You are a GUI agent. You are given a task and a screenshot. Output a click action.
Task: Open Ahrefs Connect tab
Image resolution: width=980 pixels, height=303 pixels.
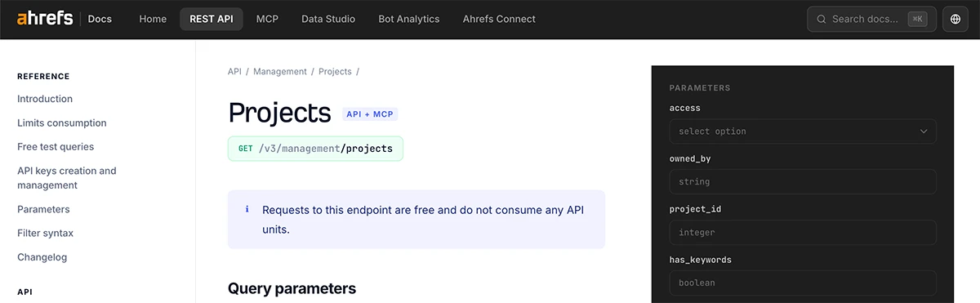(x=499, y=19)
